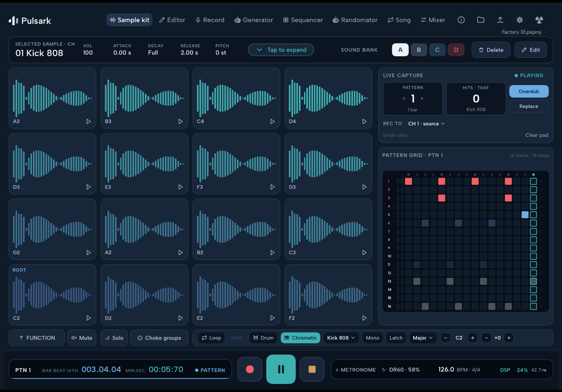Go to previous pattern arrow

[x=404, y=98]
